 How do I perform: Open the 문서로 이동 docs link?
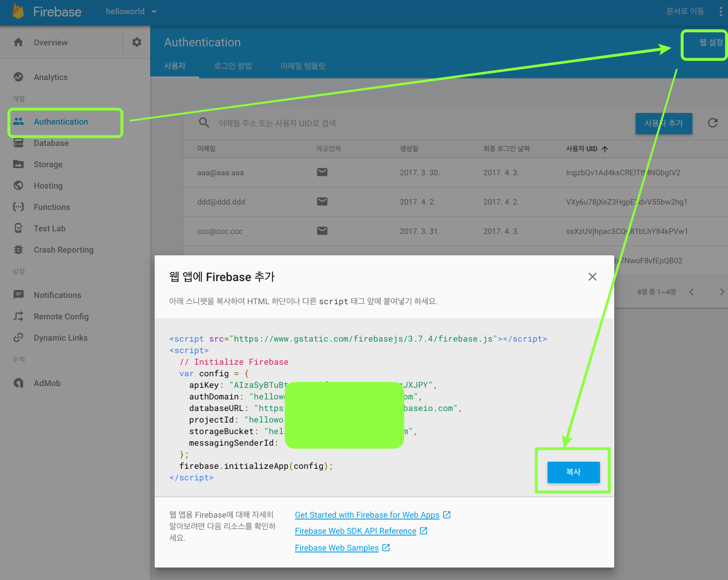click(x=685, y=11)
